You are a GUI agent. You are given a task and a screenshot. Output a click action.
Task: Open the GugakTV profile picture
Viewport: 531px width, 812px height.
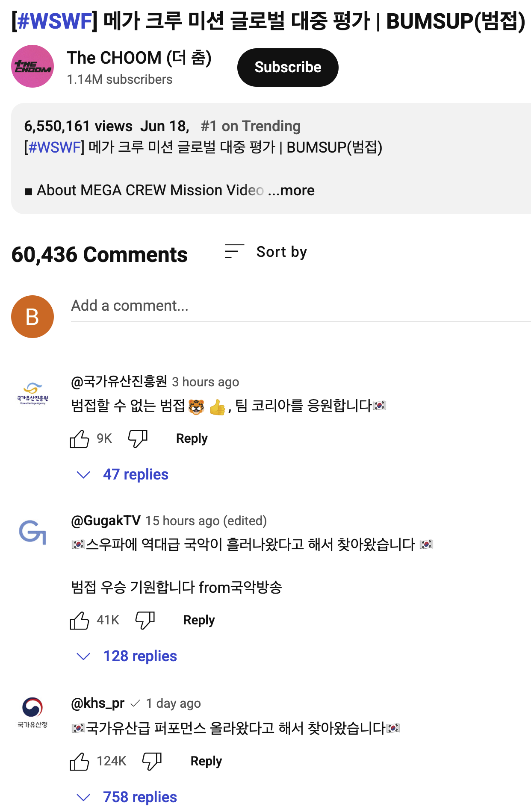coord(32,533)
